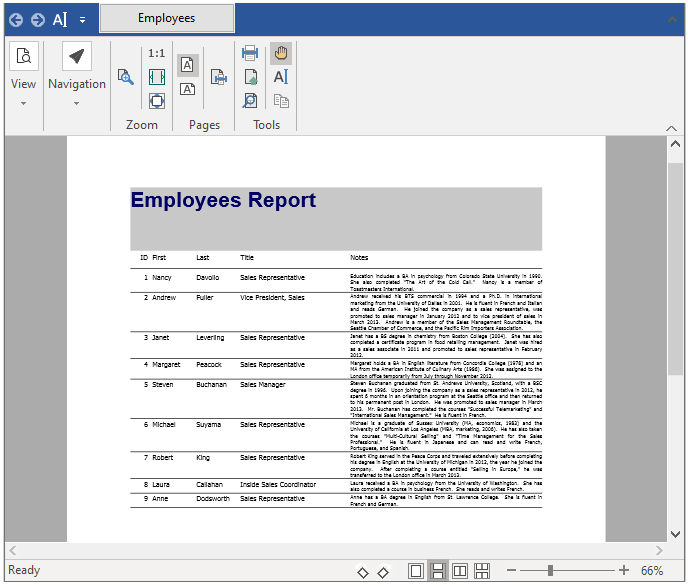Screen dimensions: 688x586
Task: Click the fit whole page zoom icon
Action: pos(157,101)
